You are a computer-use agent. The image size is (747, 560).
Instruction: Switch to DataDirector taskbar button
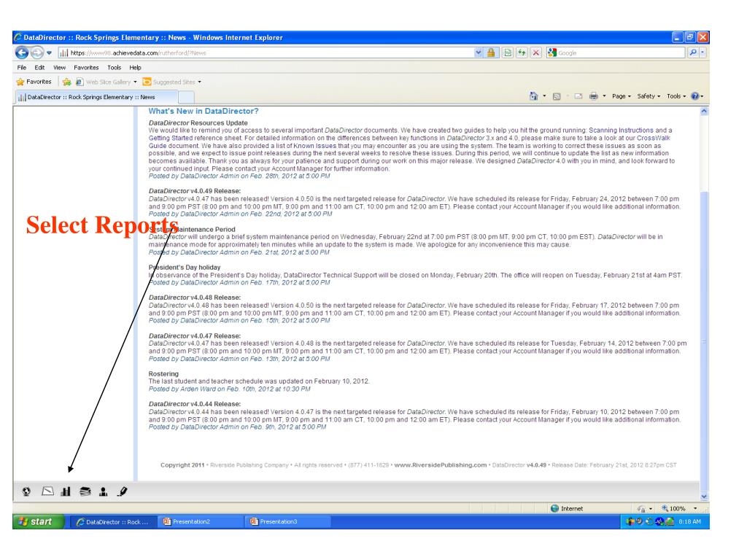coord(113,522)
